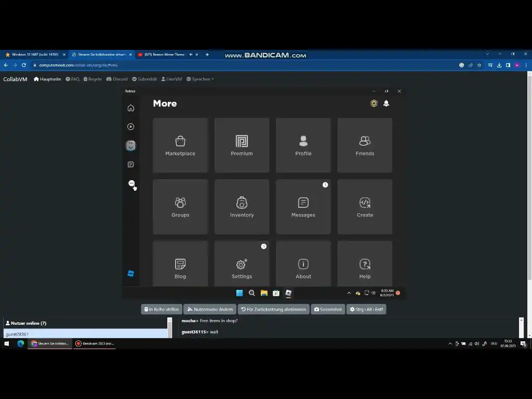Open the Friends tile
Screen dimensions: 532x399
pos(365,145)
